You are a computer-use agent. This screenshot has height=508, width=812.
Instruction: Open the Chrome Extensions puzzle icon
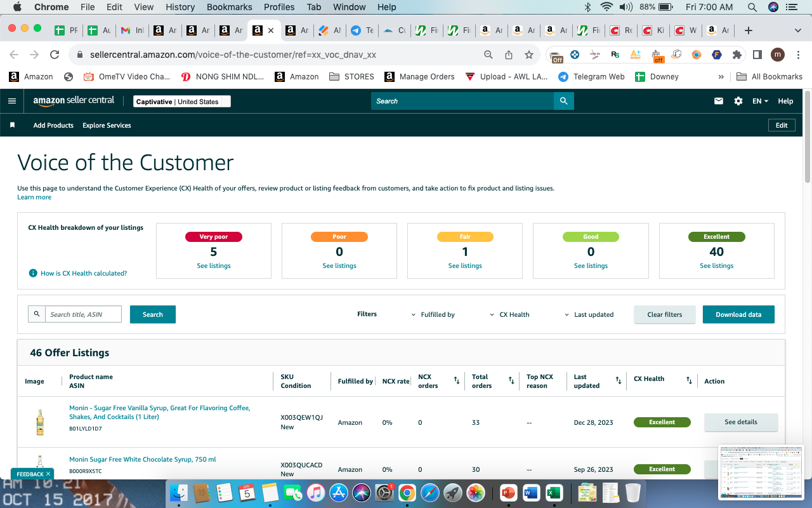pos(737,55)
